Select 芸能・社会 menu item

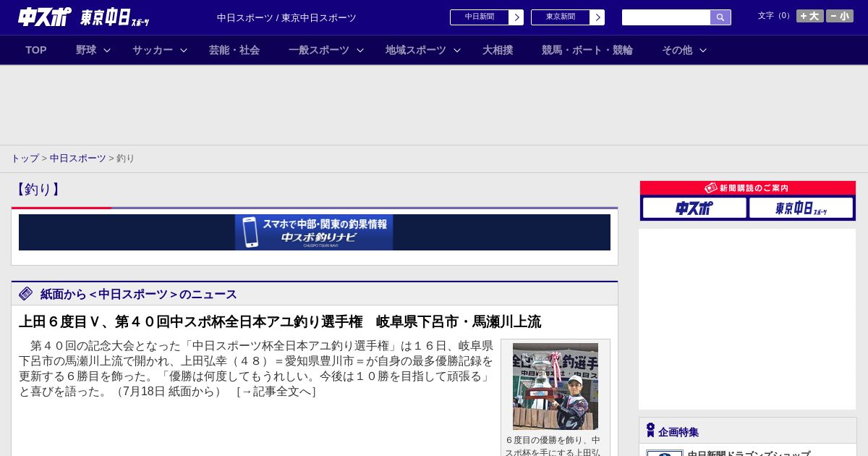[234, 50]
